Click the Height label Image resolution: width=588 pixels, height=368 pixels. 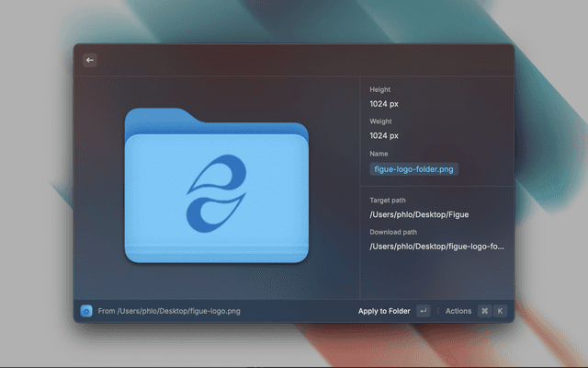380,89
